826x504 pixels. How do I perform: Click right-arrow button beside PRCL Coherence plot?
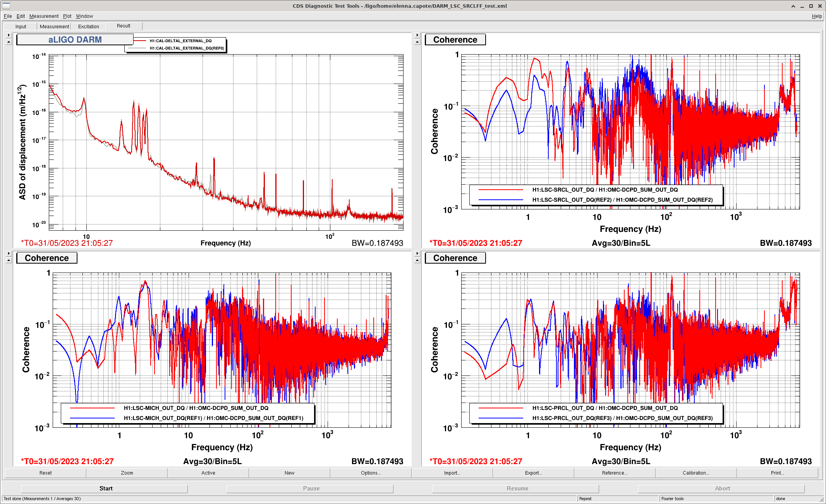pyautogui.click(x=417, y=254)
